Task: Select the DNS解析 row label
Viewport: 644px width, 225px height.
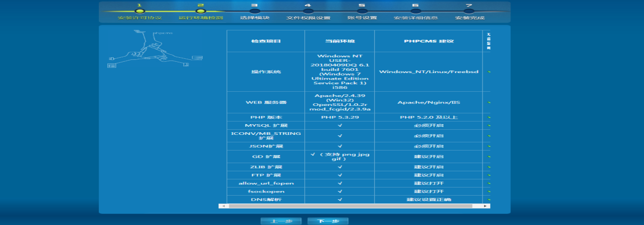Action: pyautogui.click(x=266, y=200)
